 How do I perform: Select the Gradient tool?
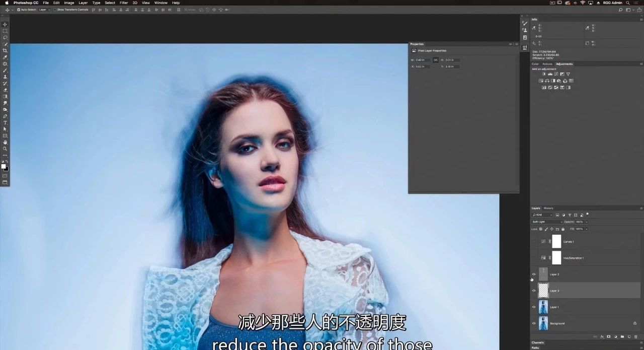click(5, 97)
